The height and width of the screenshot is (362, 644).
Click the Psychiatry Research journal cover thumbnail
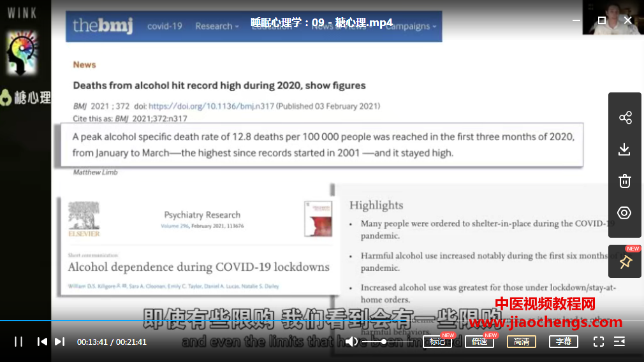(318, 219)
